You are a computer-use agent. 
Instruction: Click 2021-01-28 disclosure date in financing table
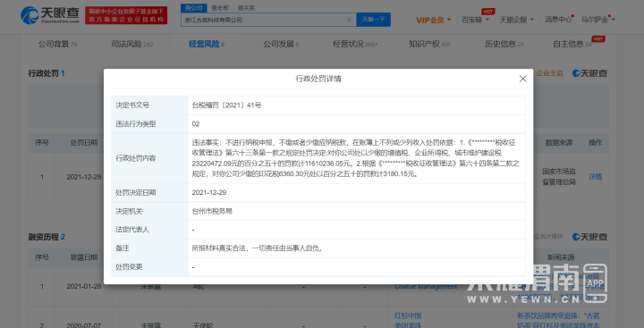coord(84,287)
